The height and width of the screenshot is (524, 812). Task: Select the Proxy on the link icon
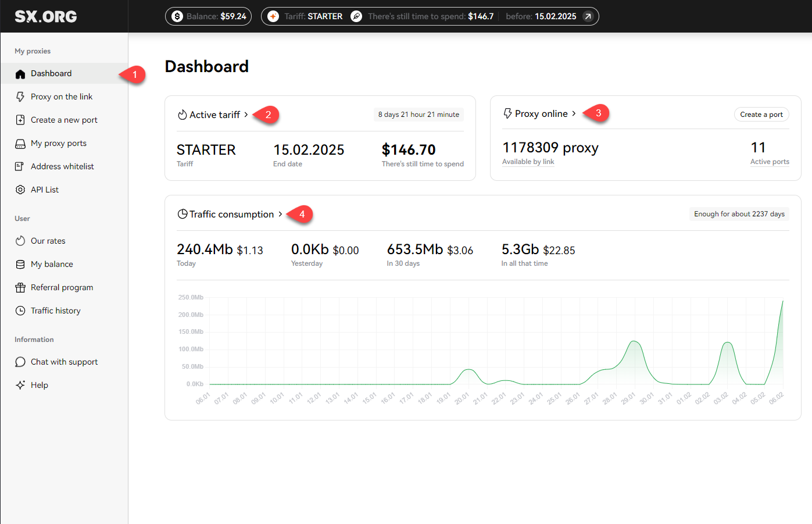[19, 97]
